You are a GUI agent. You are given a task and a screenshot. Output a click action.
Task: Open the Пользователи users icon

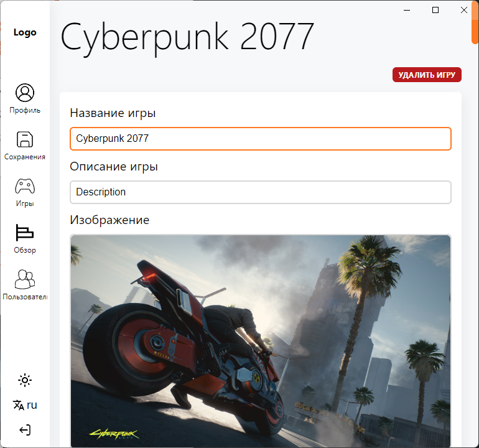25,279
